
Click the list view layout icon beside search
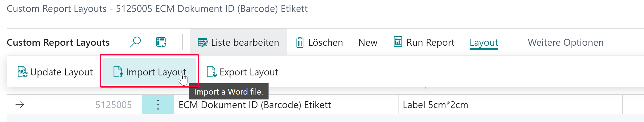(161, 42)
